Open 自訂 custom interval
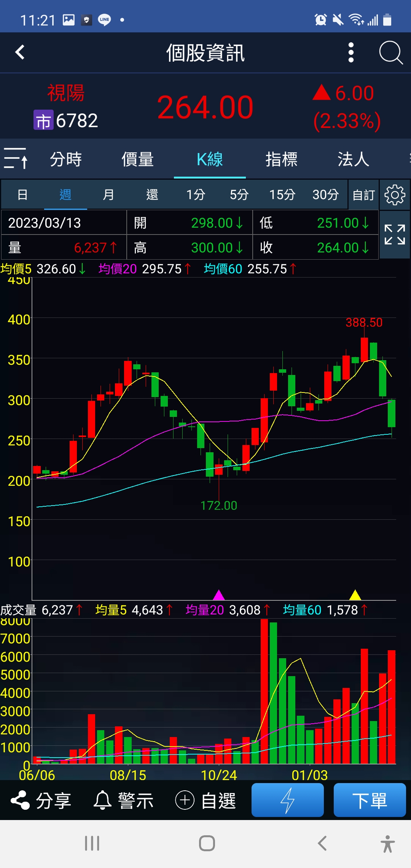Viewport: 411px width, 868px height. click(364, 195)
